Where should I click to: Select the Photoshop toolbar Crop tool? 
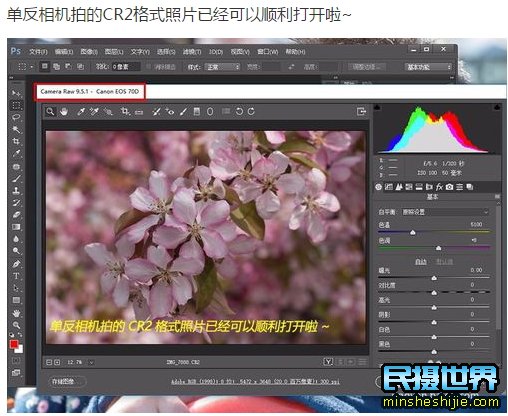tap(16, 141)
